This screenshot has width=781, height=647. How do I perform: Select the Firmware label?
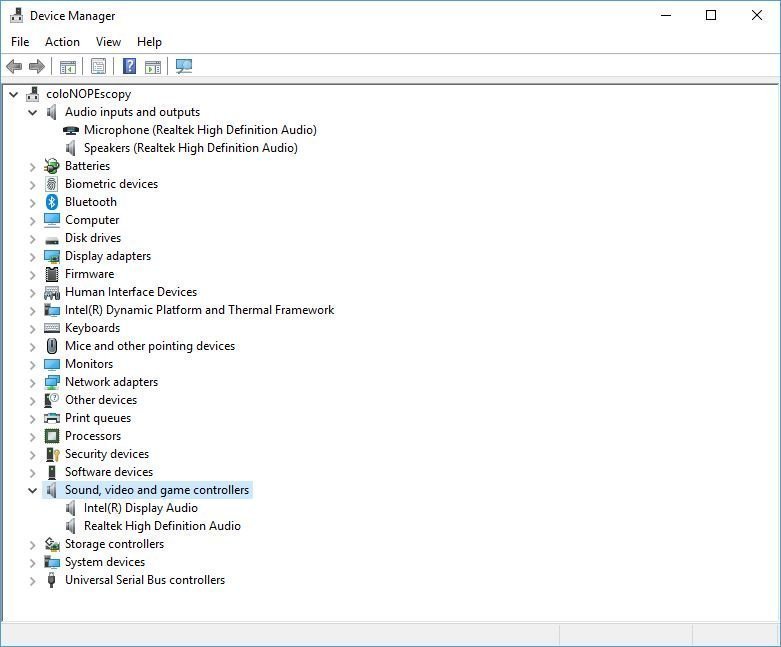point(90,274)
